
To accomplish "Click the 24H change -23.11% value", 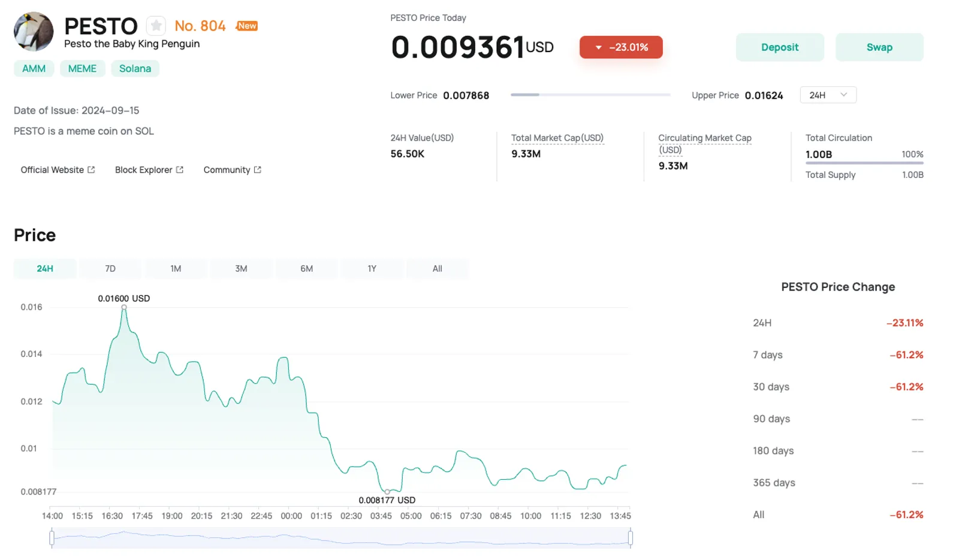I will pos(905,323).
